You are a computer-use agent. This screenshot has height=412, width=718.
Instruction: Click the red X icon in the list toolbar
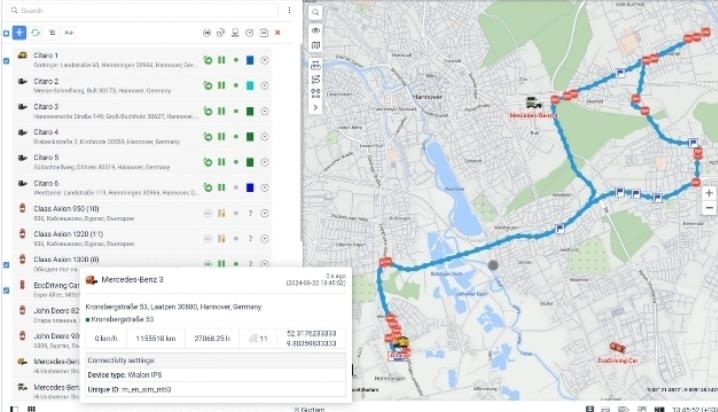tap(277, 33)
